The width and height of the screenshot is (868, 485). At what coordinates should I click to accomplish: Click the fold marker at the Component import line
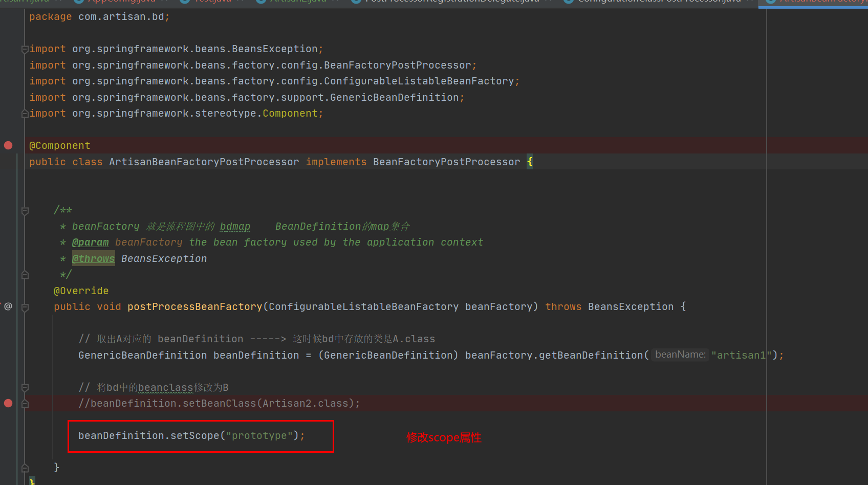[x=25, y=114]
